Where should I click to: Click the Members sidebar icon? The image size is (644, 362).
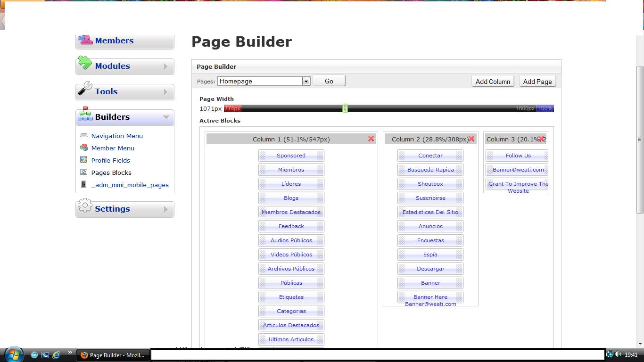pos(85,40)
